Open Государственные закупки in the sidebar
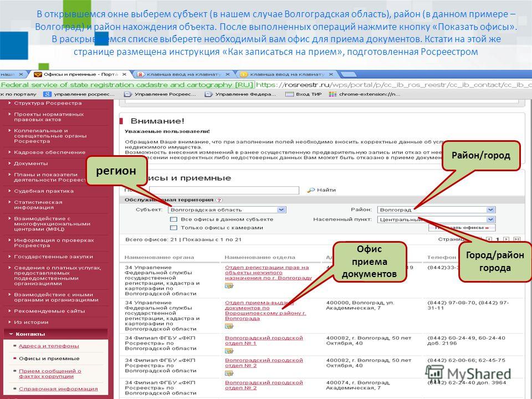Screen dimensions: 532x399 (53, 257)
